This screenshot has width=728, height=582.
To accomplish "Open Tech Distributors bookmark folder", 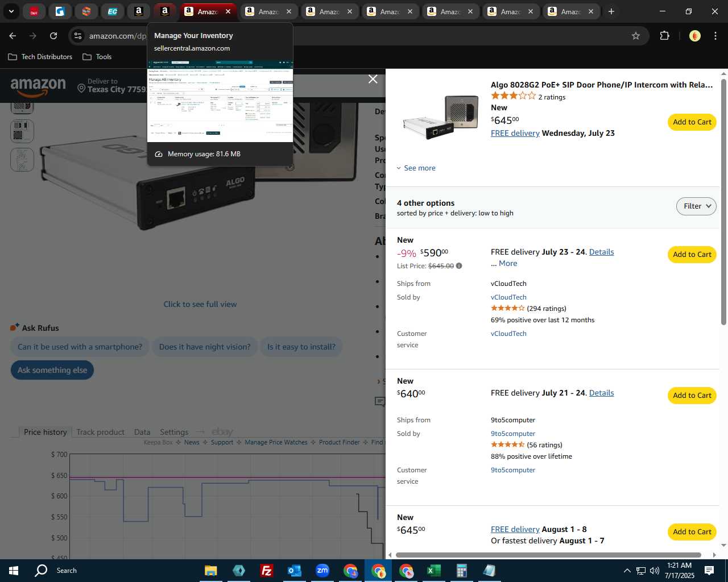I will click(40, 57).
